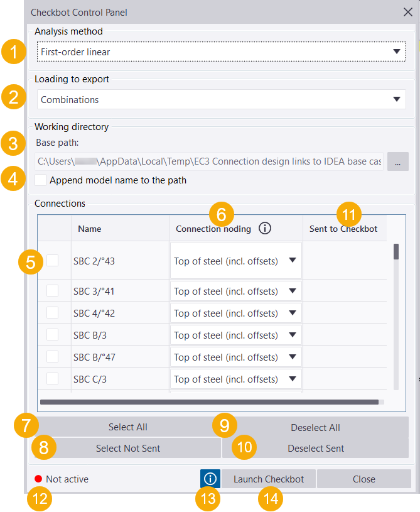Viewport: 420px width, 512px height.
Task: Click the horizontal scrollbar below the connections table
Action: tap(210, 401)
